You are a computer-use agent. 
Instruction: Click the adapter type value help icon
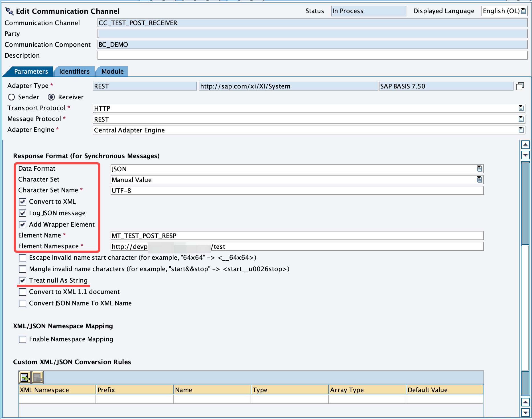pos(520,86)
